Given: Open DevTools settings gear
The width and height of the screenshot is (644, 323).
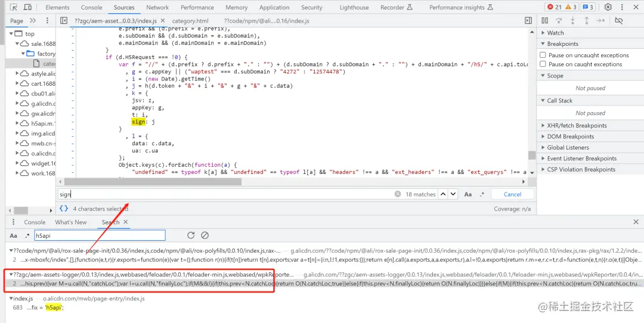Looking at the screenshot, I should point(608,7).
